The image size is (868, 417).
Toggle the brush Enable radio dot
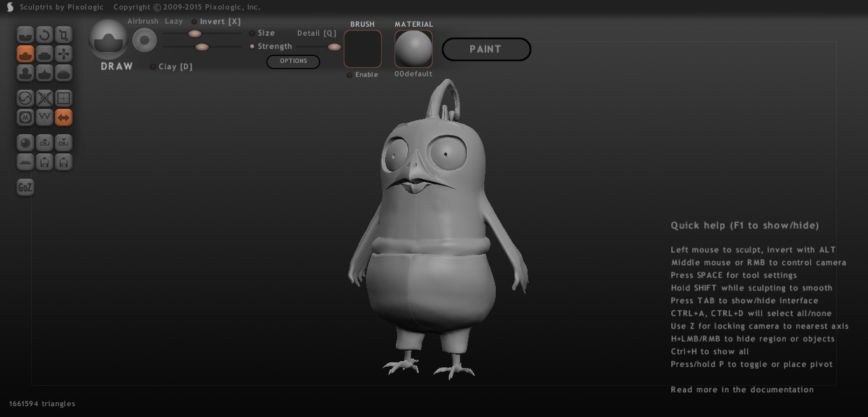click(349, 75)
